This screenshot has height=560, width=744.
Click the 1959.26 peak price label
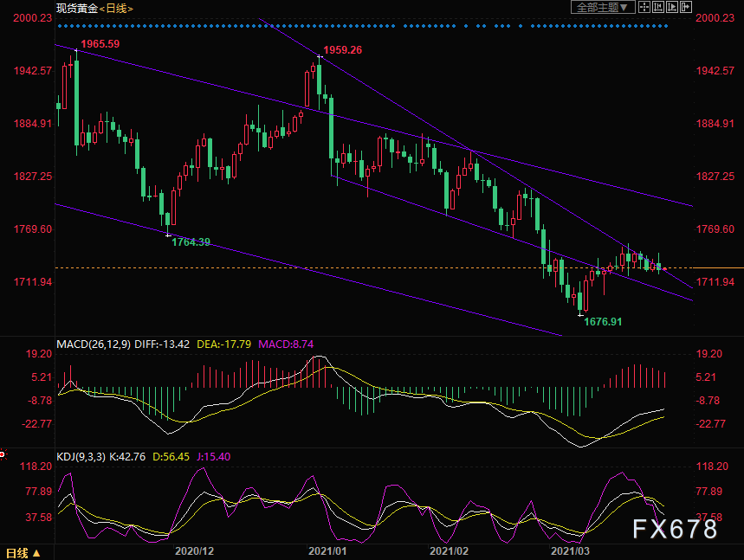point(343,50)
